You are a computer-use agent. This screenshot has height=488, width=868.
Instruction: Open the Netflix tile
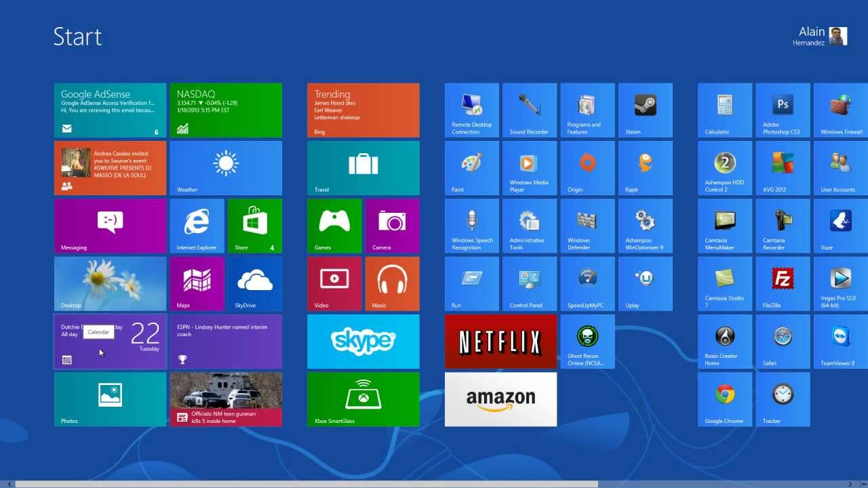coord(501,342)
